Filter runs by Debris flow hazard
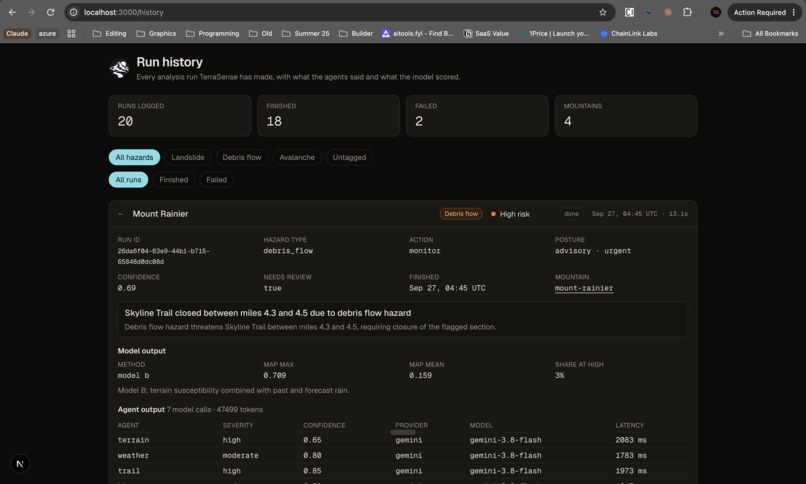 point(242,157)
